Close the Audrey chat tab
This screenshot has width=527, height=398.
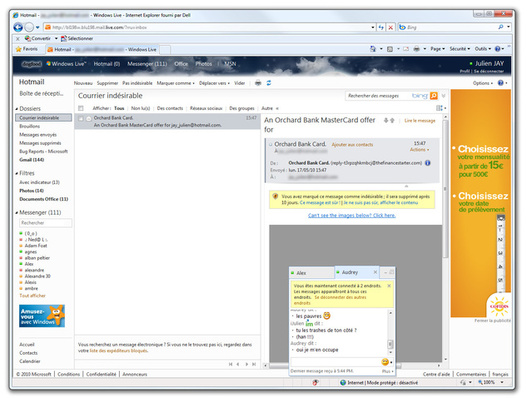click(375, 272)
